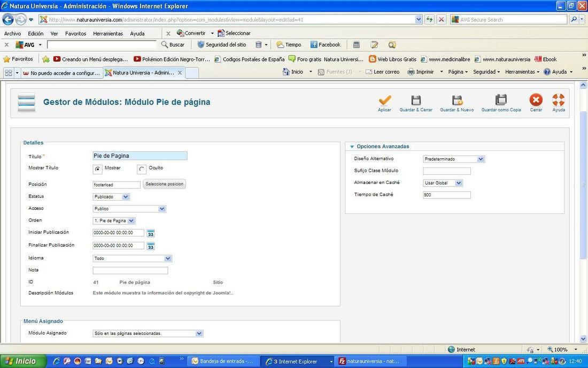Open naturauniversia FileZilla taskbar item

[x=369, y=361]
